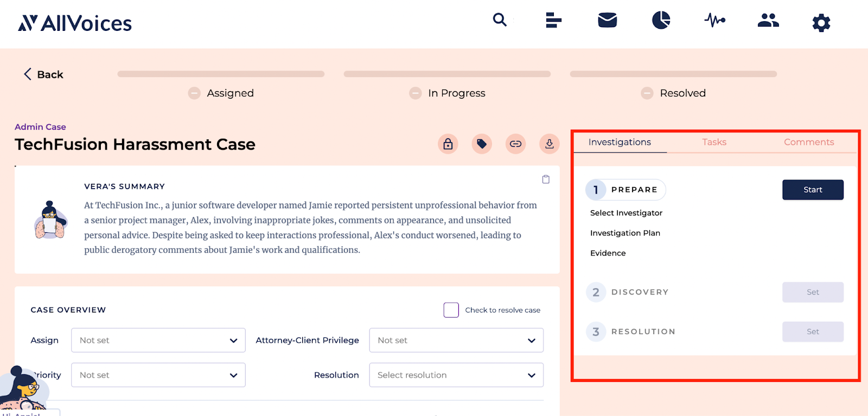Click Investigation Plan step

[x=625, y=233]
